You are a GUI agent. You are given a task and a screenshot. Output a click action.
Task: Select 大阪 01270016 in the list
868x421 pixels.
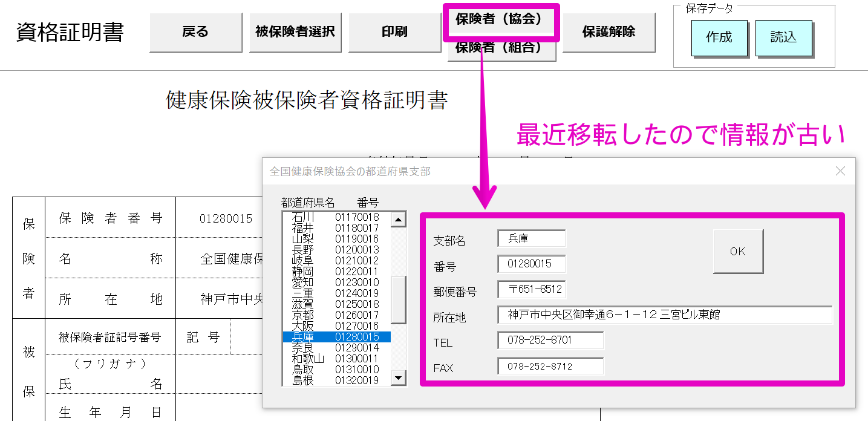pos(336,325)
